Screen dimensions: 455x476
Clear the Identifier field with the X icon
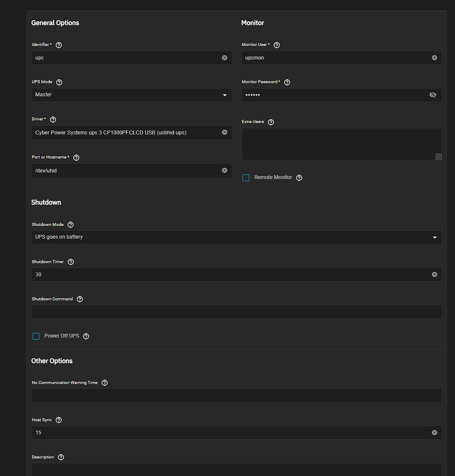pos(224,58)
